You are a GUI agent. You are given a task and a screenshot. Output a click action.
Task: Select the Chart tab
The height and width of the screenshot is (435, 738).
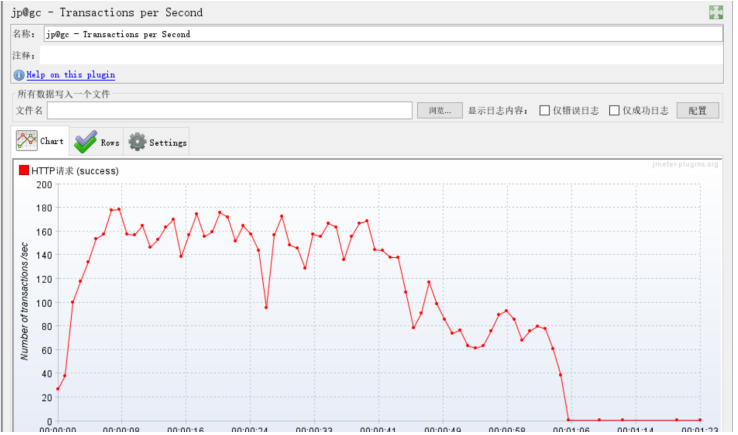pyautogui.click(x=40, y=140)
